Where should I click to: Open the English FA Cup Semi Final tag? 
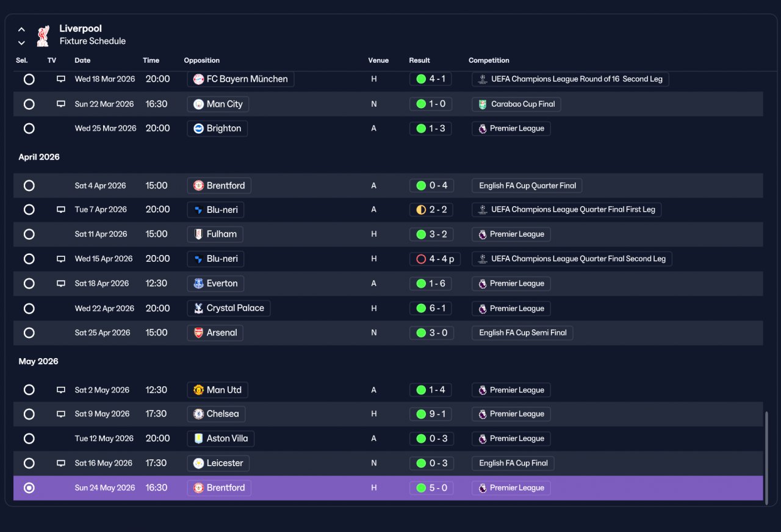pos(522,333)
